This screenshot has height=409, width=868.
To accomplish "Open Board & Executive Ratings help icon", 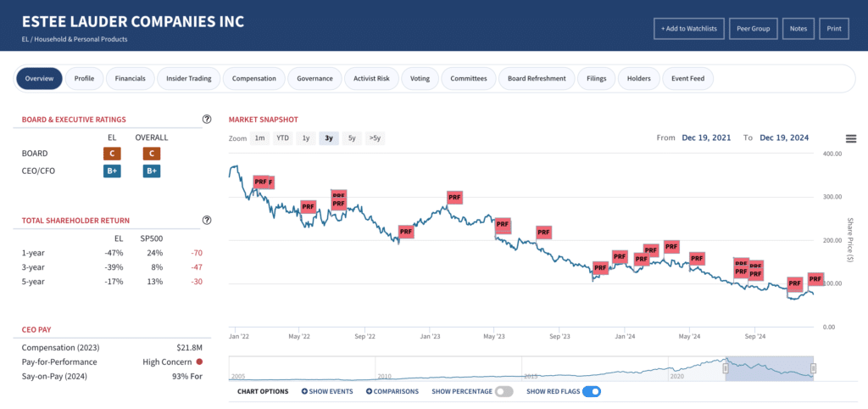I will [207, 119].
